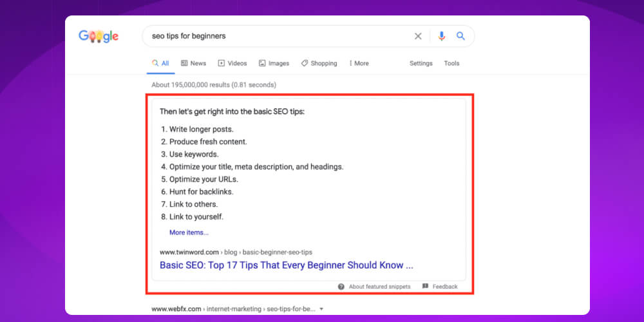Click the Feedback flag icon
Image resolution: width=644 pixels, height=322 pixels.
pyautogui.click(x=425, y=287)
